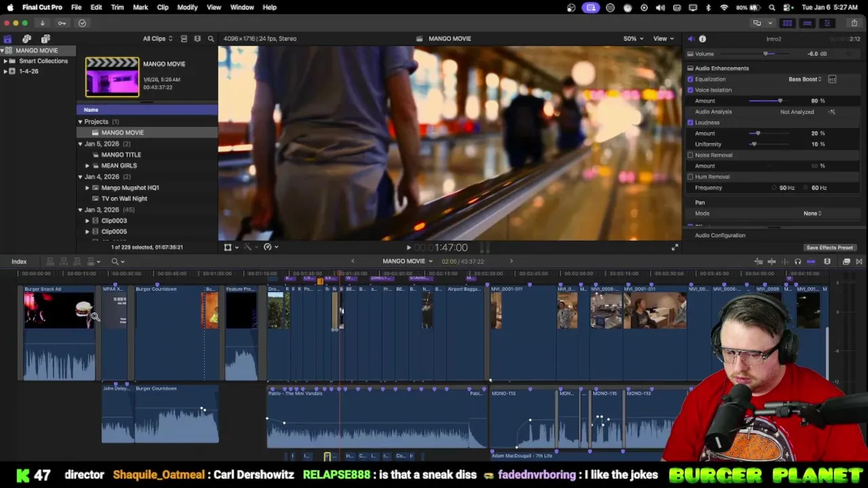Switch to the Audio inspector speaker icon
The height and width of the screenshot is (488, 868).
point(690,39)
